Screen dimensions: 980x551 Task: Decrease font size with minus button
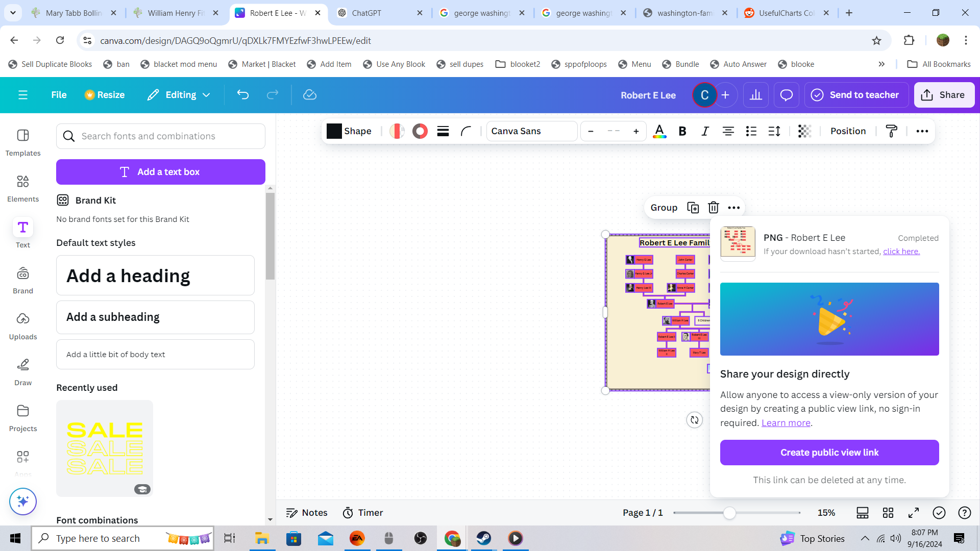point(591,131)
